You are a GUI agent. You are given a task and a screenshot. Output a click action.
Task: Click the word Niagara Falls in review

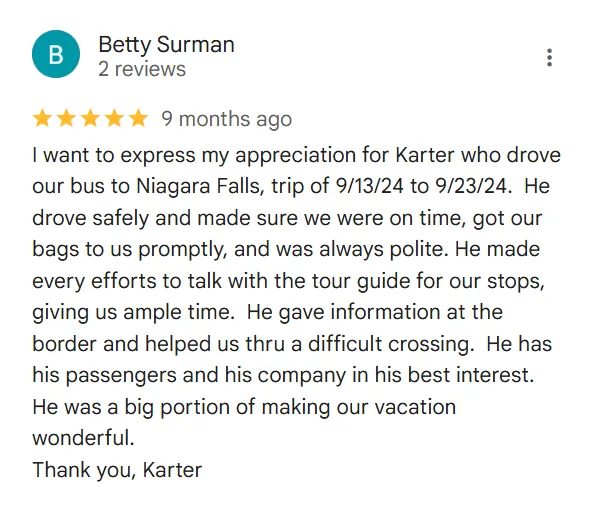coord(200,186)
